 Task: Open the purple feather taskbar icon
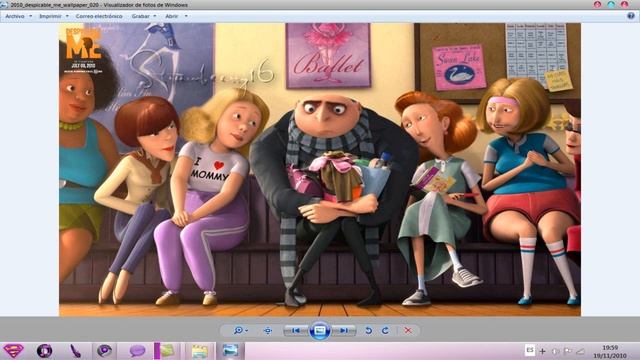[x=75, y=351]
